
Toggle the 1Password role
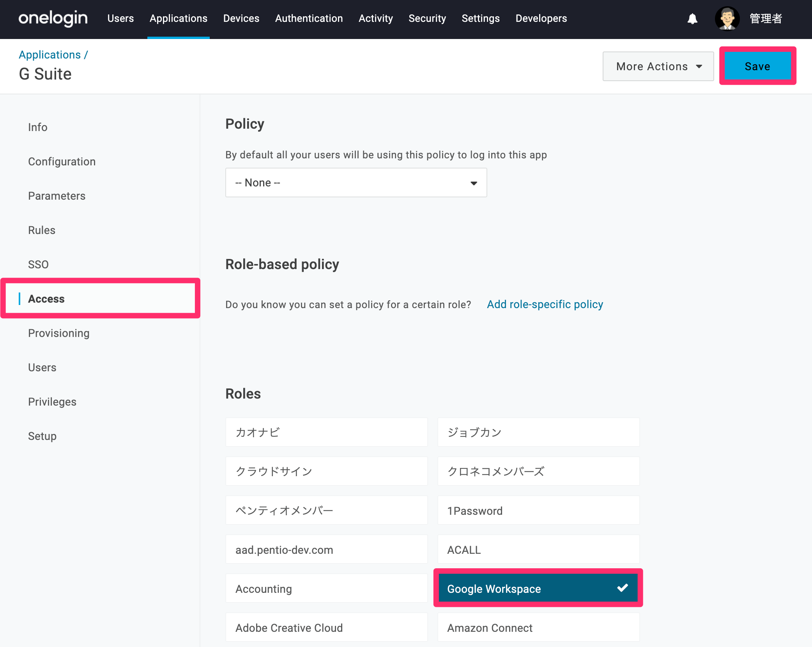click(x=539, y=510)
